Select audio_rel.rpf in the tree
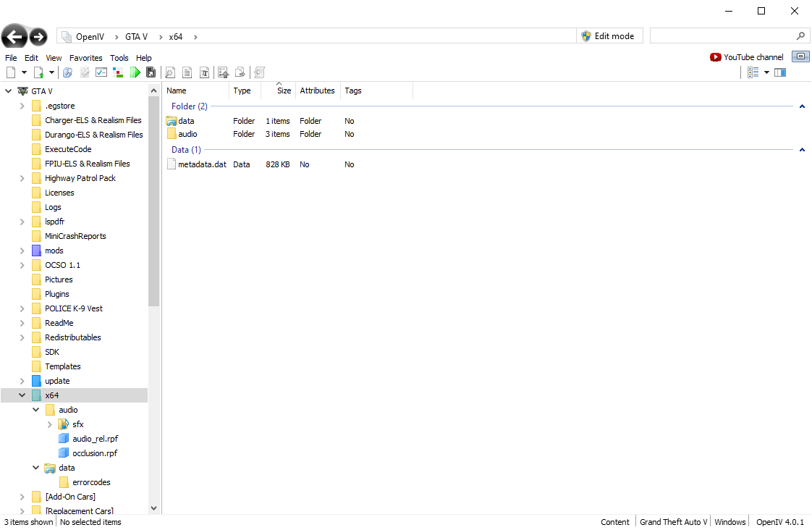 pos(96,439)
